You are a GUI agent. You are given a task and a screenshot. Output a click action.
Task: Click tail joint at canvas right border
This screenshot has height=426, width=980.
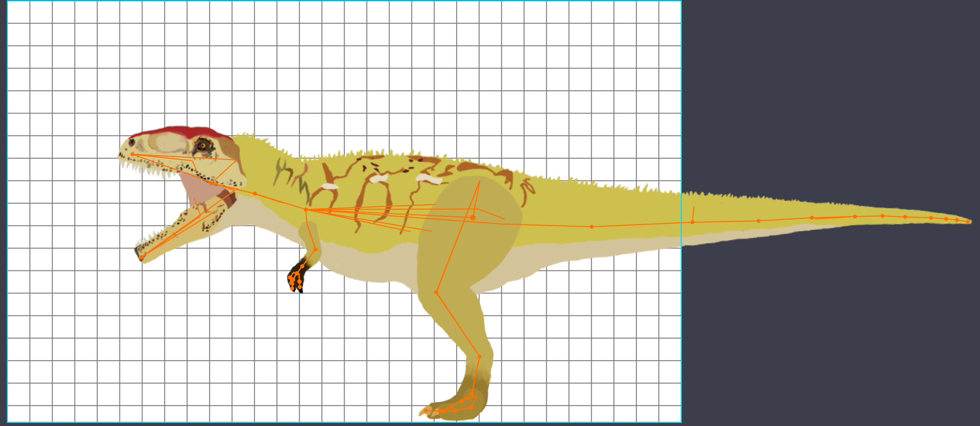692,222
